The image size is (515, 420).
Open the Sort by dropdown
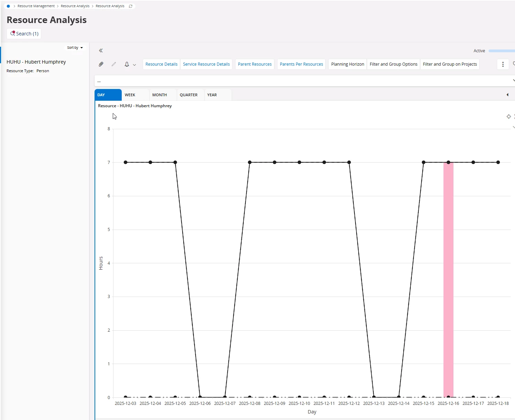[x=75, y=48]
